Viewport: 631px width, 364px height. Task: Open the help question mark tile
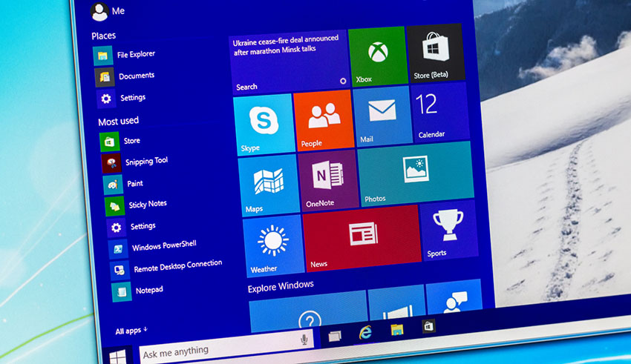(x=310, y=312)
